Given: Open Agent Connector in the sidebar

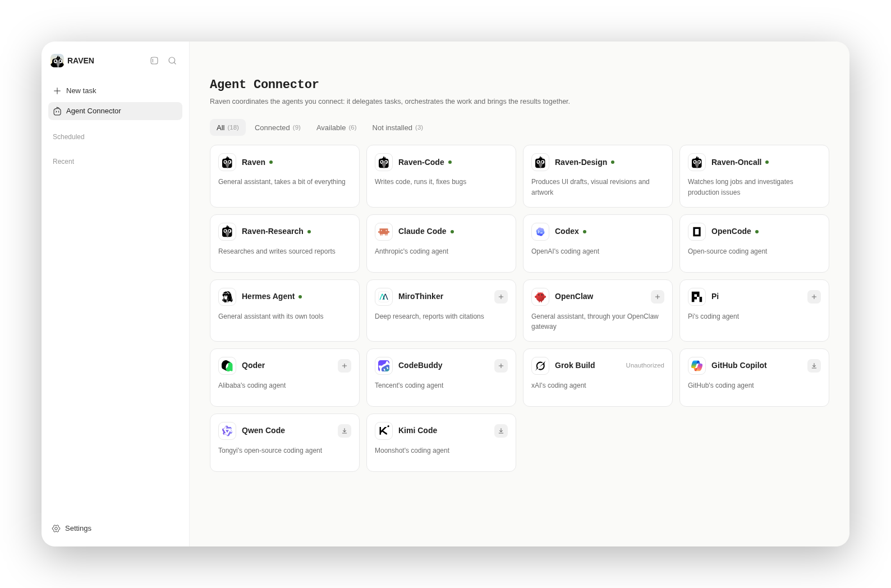Looking at the screenshot, I should tap(115, 111).
